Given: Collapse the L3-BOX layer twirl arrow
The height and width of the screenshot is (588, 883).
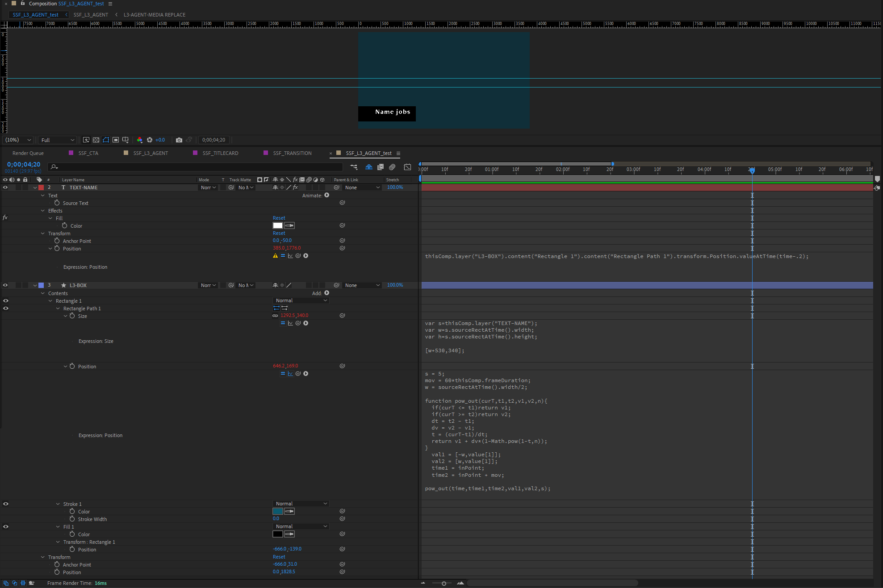Looking at the screenshot, I should [x=35, y=285].
